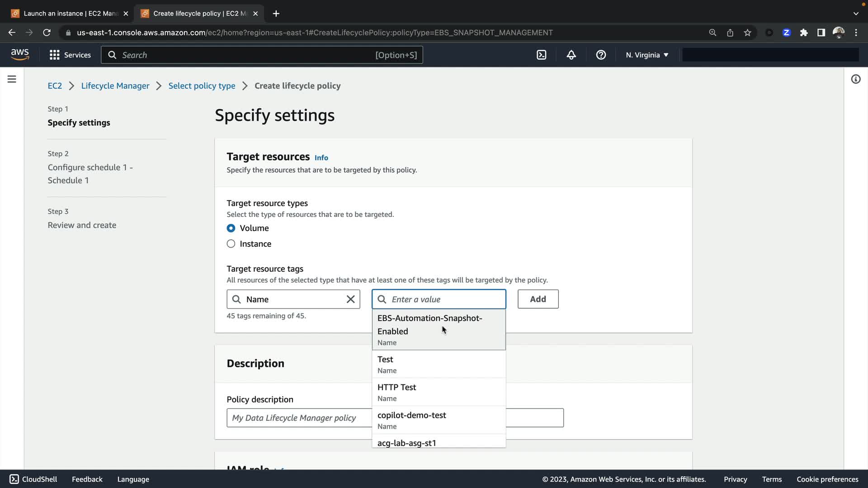Screen dimensions: 868x488
Task: Open the info panel icon at right
Action: click(855, 79)
